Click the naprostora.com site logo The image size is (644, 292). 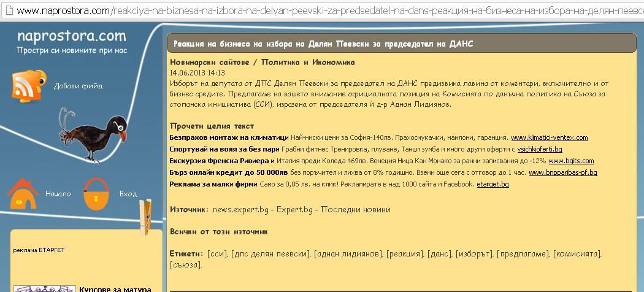click(72, 37)
